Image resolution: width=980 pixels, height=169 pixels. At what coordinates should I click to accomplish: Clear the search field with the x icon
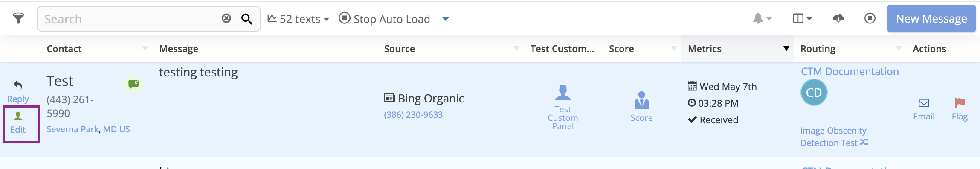[226, 18]
